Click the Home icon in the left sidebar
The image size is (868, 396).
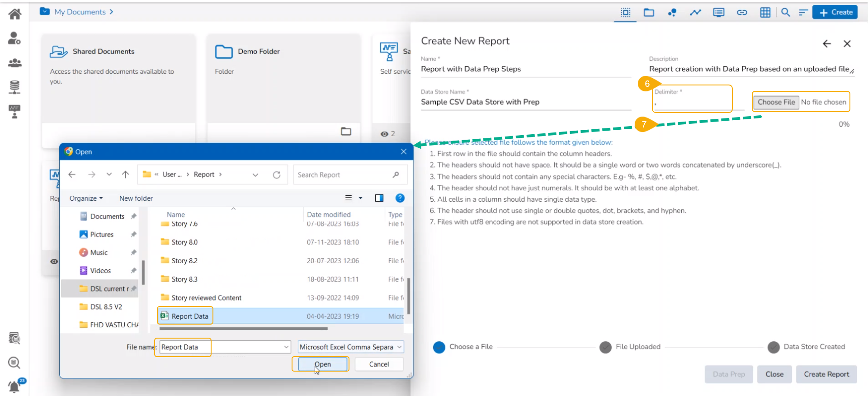click(14, 14)
